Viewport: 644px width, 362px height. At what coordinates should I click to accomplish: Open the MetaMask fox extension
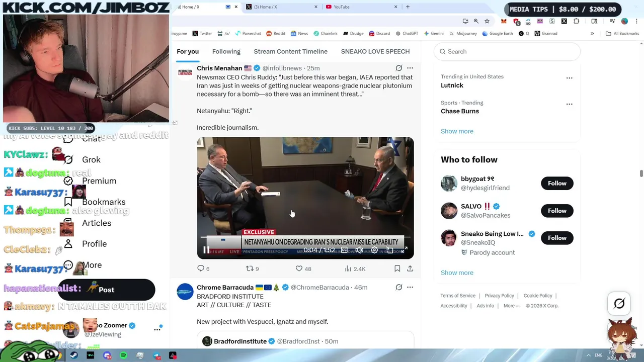tap(504, 21)
